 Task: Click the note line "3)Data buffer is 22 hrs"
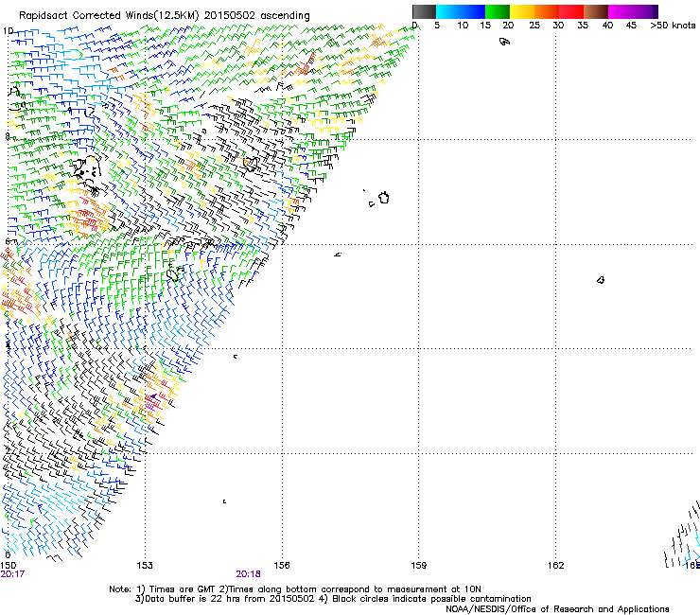[333, 599]
